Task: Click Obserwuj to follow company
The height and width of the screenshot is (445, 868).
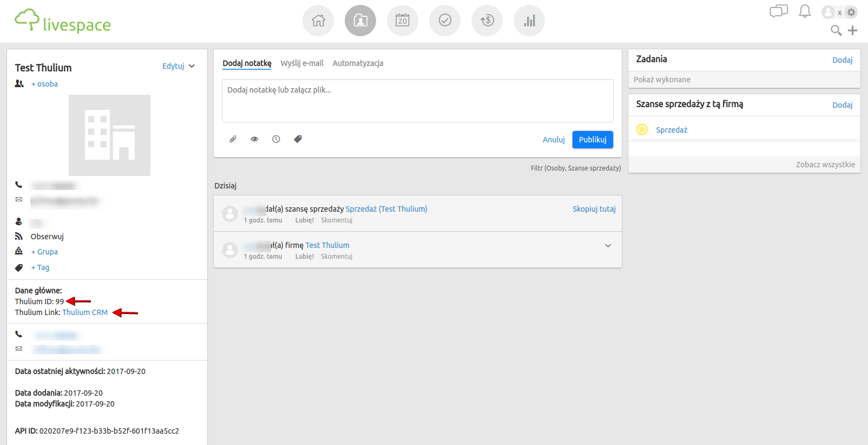Action: 47,237
